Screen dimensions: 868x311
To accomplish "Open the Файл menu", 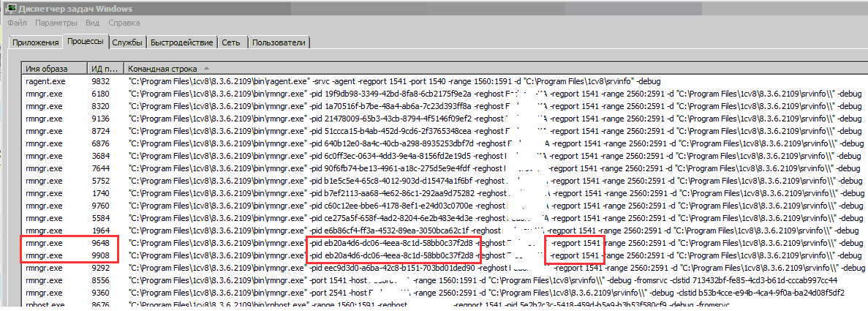I will click(x=18, y=23).
